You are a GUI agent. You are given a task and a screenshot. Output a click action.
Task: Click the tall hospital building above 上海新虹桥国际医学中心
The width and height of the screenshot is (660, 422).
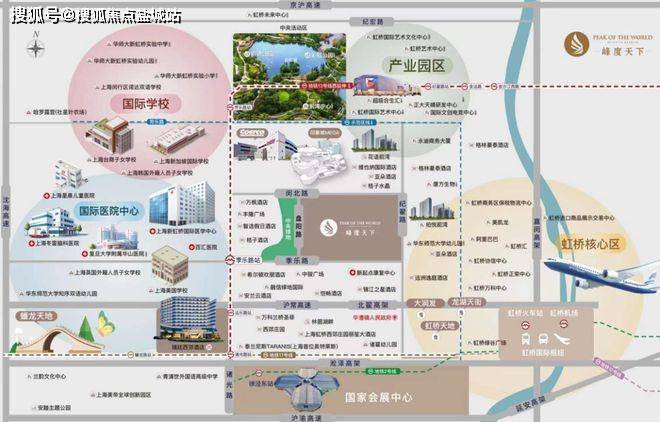(x=182, y=205)
